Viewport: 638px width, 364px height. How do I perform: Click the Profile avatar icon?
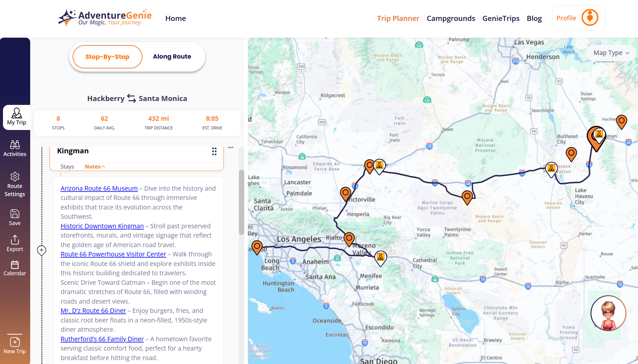[590, 18]
